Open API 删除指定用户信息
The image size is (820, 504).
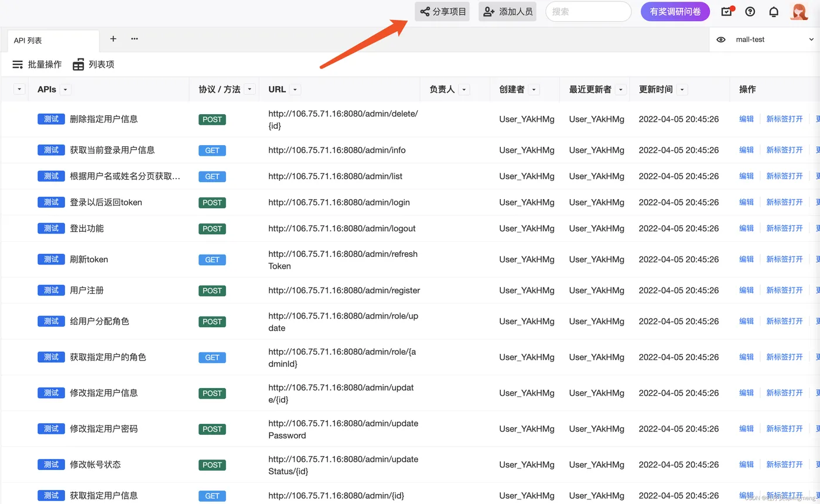(x=104, y=119)
